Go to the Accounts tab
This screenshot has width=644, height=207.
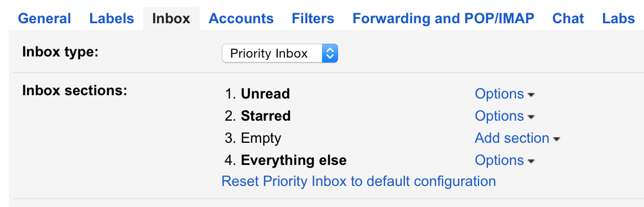[241, 18]
